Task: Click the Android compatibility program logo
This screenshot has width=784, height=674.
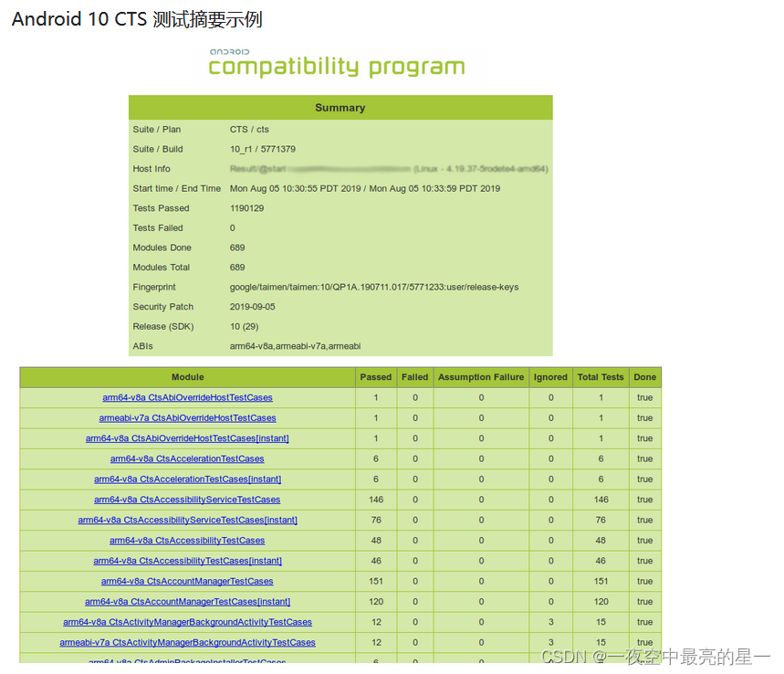Action: coord(339,64)
